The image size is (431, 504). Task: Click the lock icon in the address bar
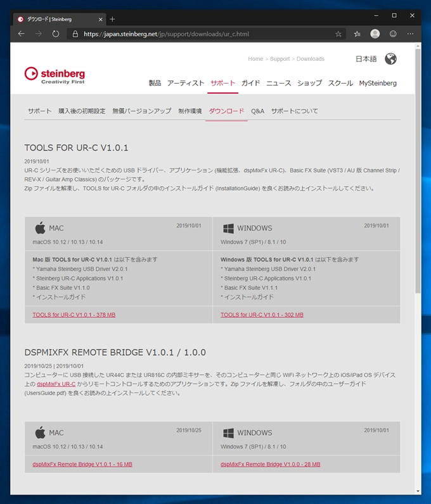(x=75, y=34)
